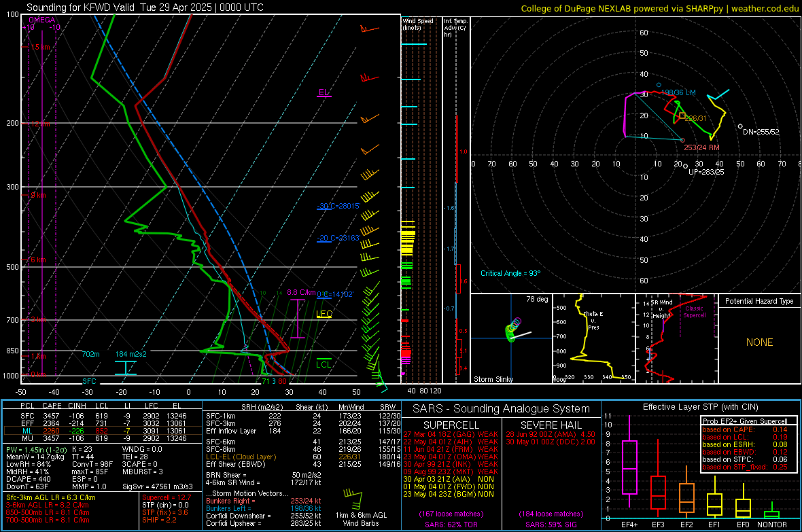Click the 'Inf. Temp. Adv.' panel header
Viewport: 802px width, 532px height.
tap(455, 28)
